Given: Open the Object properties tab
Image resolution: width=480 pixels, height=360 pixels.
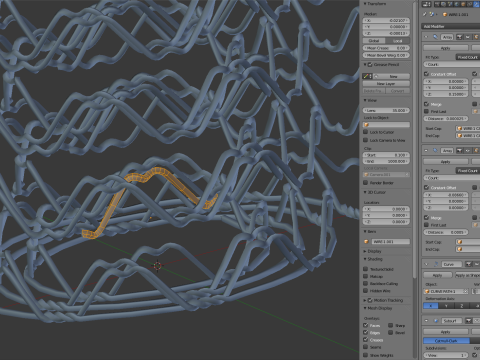Looking at the screenshot, I should coord(463,4).
